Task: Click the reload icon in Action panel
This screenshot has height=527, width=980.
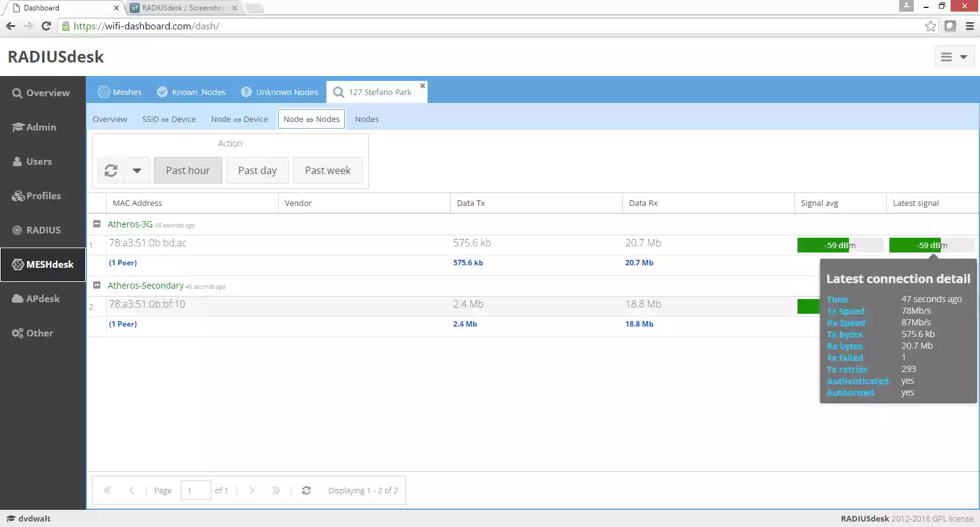Action: tap(111, 170)
